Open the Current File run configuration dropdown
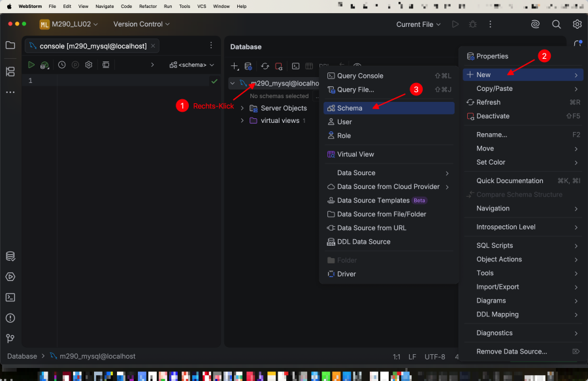The width and height of the screenshot is (588, 381). pyautogui.click(x=418, y=24)
